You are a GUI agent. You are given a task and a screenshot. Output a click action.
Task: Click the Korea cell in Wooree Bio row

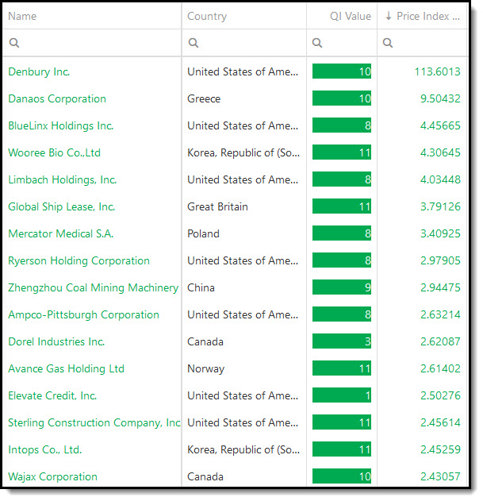[x=243, y=153]
